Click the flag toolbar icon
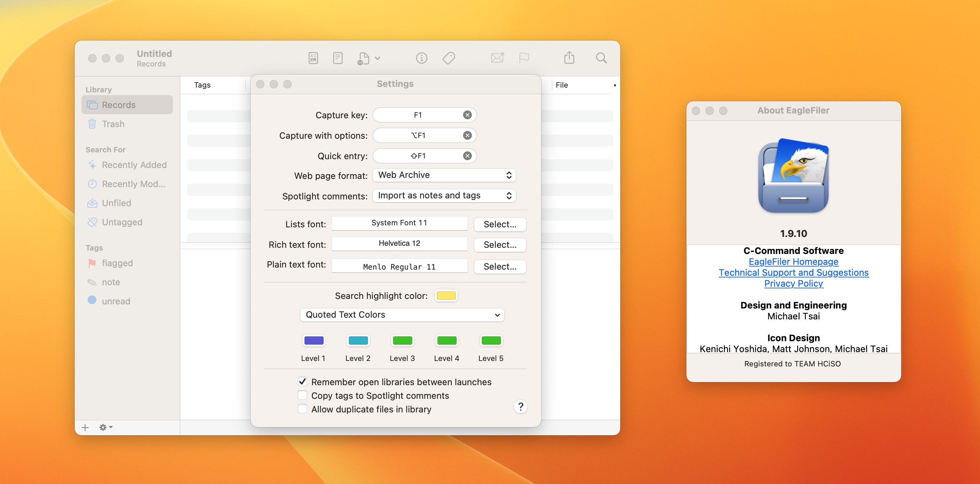980x484 pixels. [524, 58]
